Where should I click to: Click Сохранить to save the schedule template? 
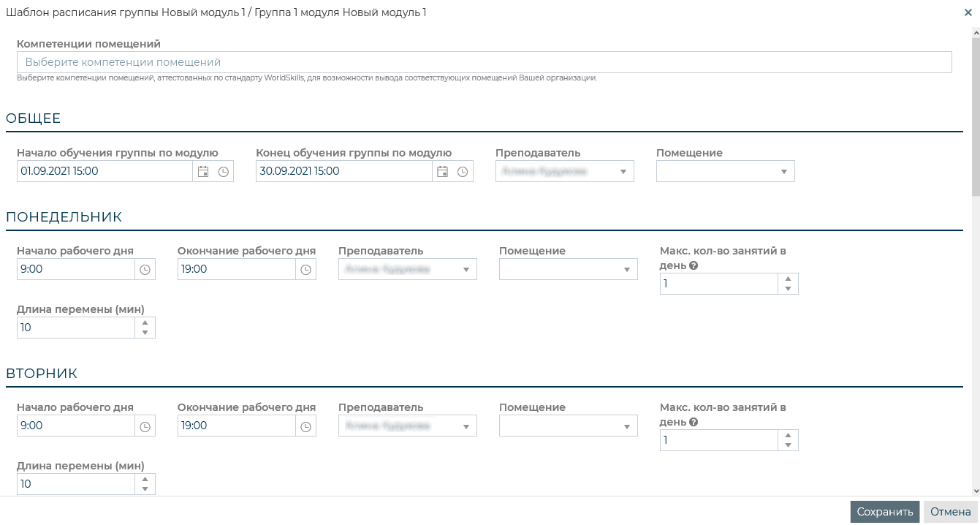point(884,512)
